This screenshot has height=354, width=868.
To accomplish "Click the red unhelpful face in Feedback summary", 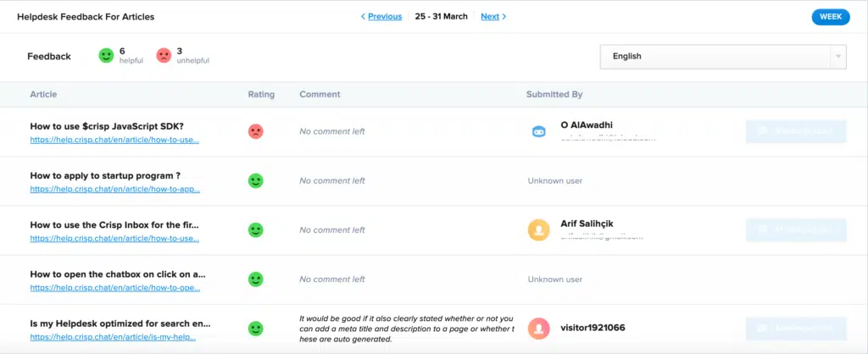I will (164, 56).
